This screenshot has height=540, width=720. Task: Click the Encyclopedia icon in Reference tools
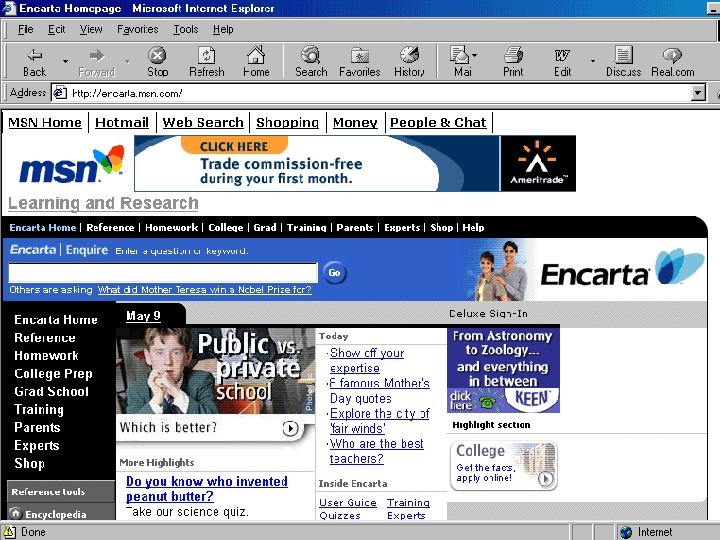click(x=16, y=513)
